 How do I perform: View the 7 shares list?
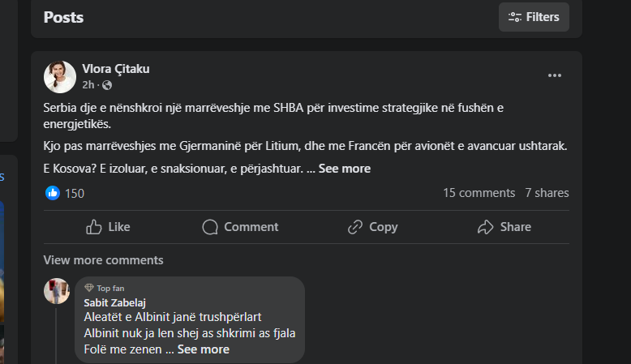pyautogui.click(x=547, y=193)
